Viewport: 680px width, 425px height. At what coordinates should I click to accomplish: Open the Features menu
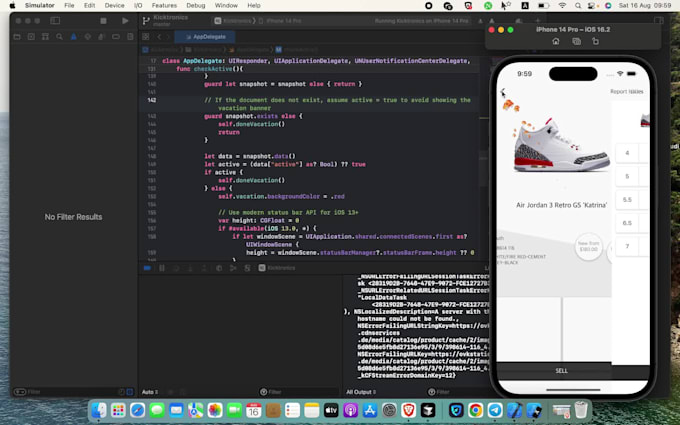164,6
